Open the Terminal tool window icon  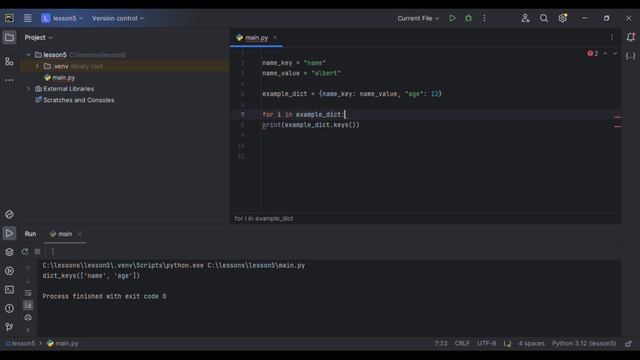(x=9, y=290)
